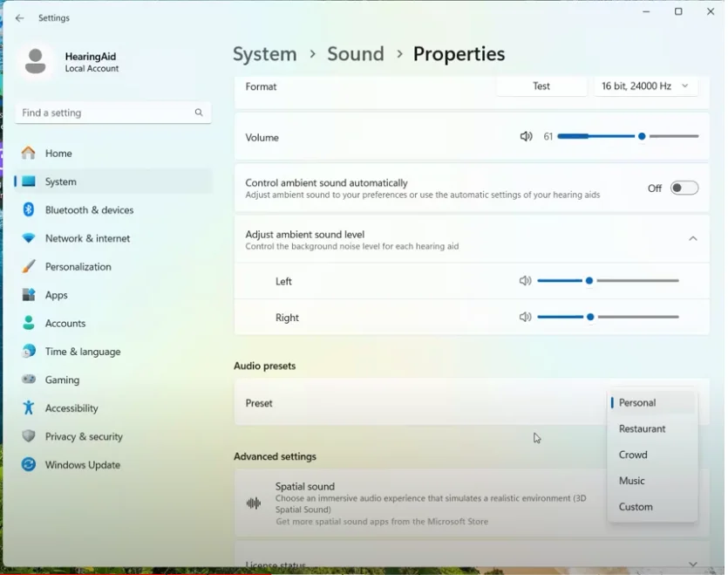Viewport: 728px width, 575px height.
Task: Toggle Control ambient sound automatically switch
Action: 684,188
